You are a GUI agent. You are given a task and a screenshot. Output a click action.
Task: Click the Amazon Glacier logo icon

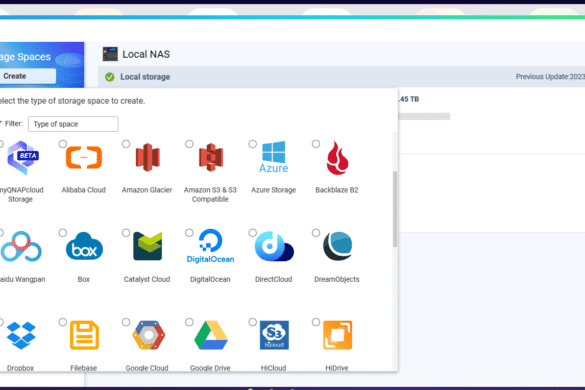click(147, 157)
